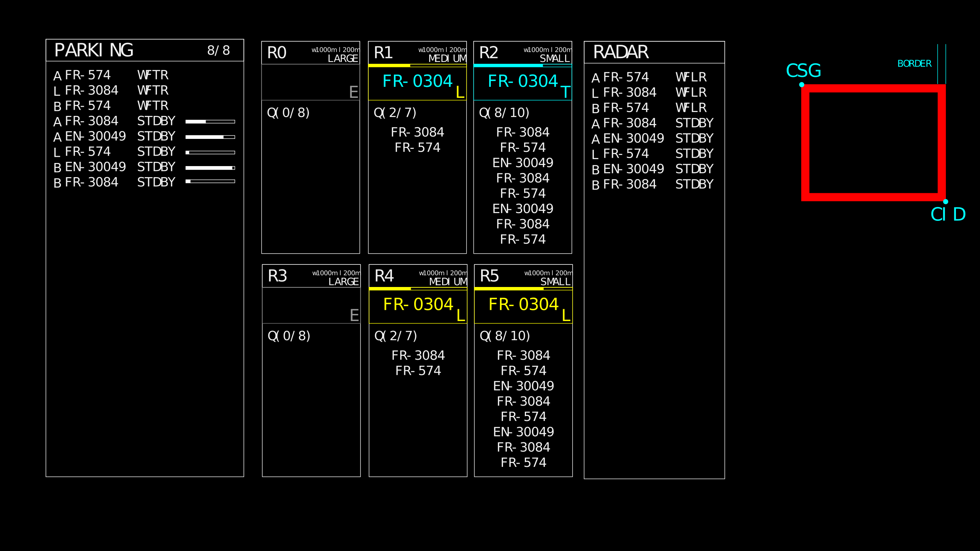
Task: Click the yellow L indicator in R4
Action: (461, 315)
